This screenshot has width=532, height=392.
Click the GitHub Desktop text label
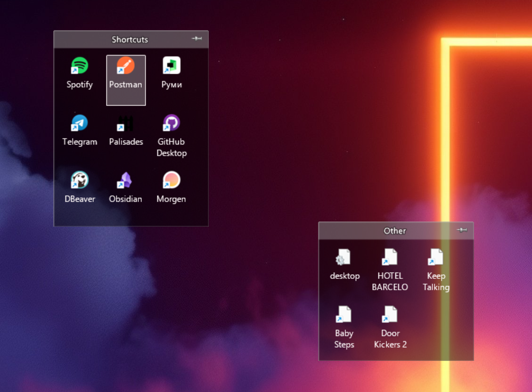pyautogui.click(x=172, y=147)
